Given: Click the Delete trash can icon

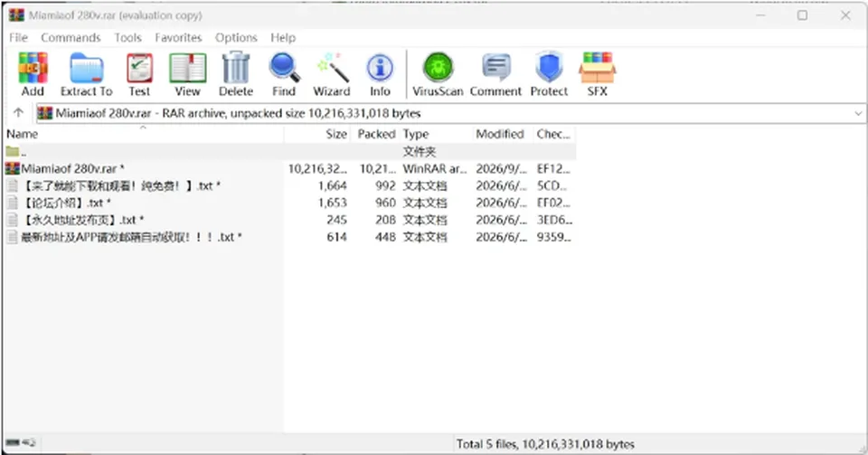Looking at the screenshot, I should click(236, 74).
